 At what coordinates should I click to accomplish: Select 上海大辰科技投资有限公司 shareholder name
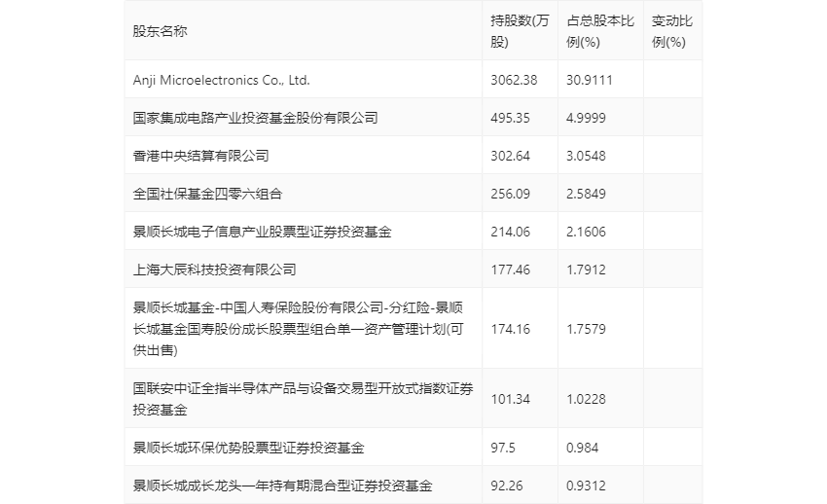click(215, 270)
